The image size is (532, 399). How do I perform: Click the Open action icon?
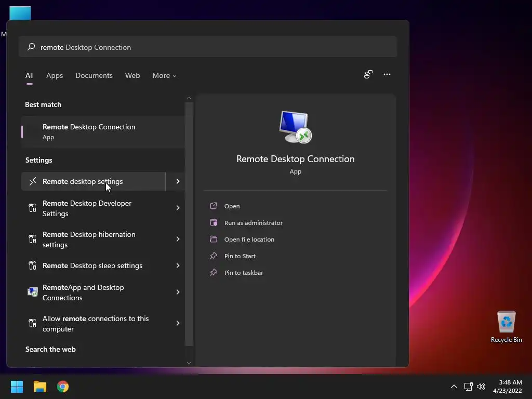point(214,206)
